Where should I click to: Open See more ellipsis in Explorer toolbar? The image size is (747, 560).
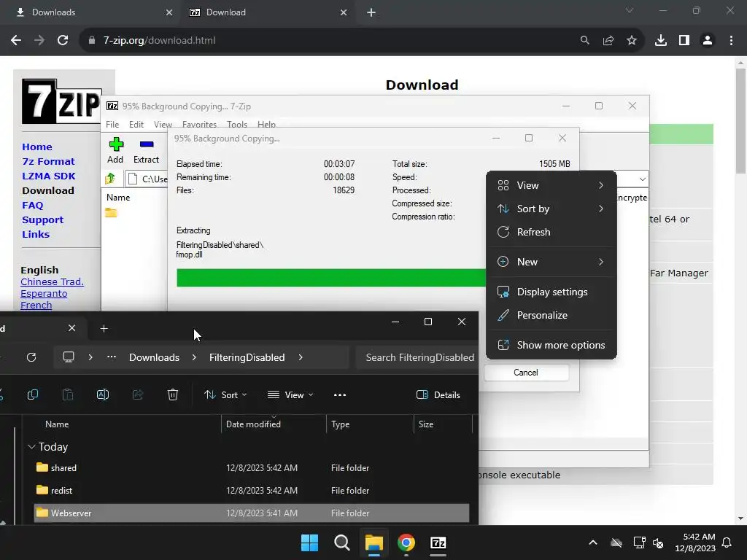pos(340,394)
